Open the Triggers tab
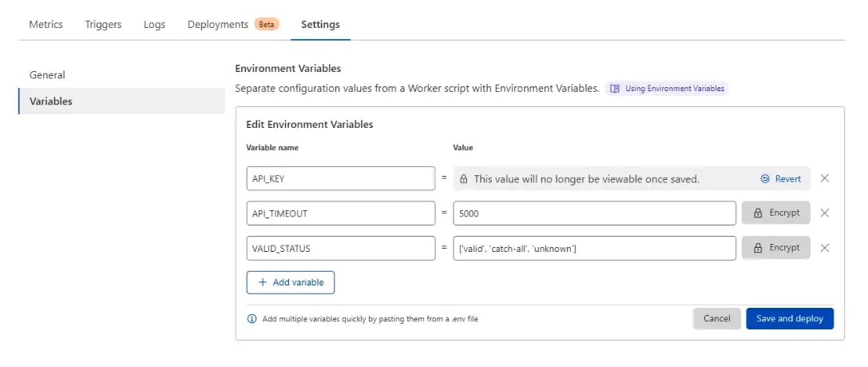Viewport: 868px width, 367px height. 104,25
